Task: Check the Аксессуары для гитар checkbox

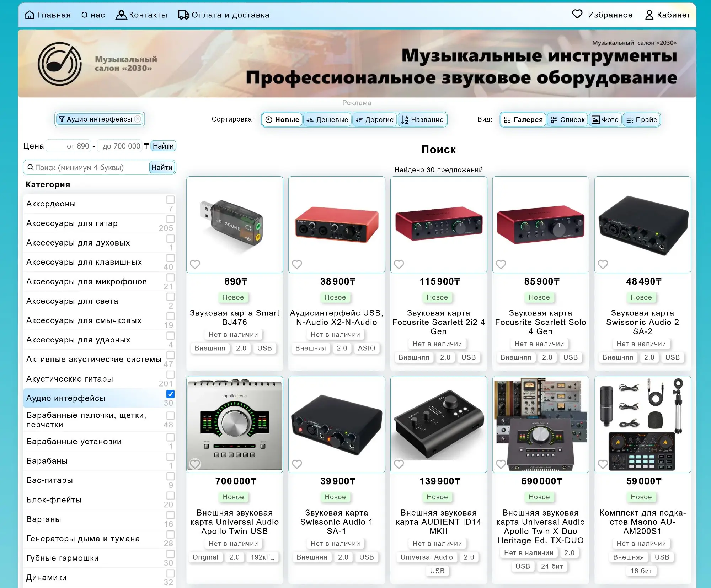Action: click(171, 219)
